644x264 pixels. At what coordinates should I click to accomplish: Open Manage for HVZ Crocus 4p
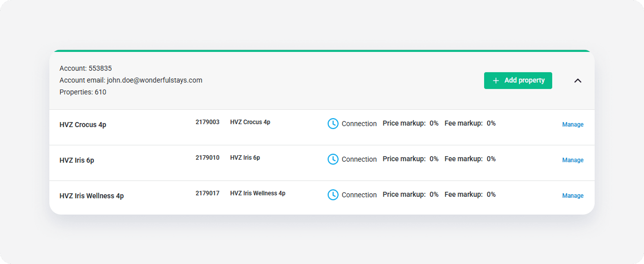click(573, 125)
